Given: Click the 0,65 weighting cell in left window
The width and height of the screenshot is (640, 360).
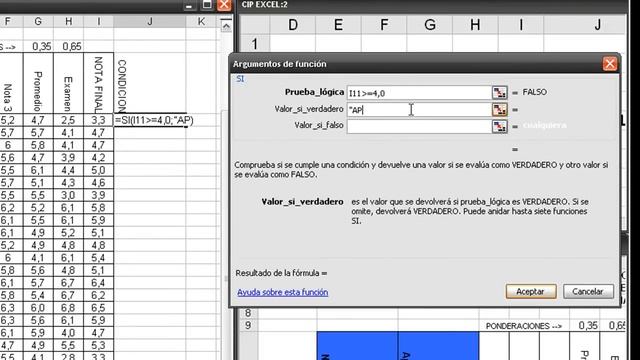Looking at the screenshot, I should pyautogui.click(x=69, y=47).
